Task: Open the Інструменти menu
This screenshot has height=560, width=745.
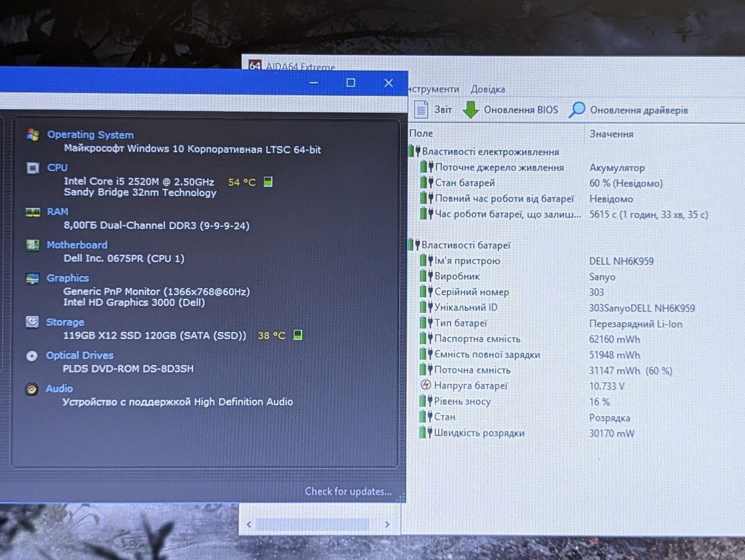Action: (434, 89)
